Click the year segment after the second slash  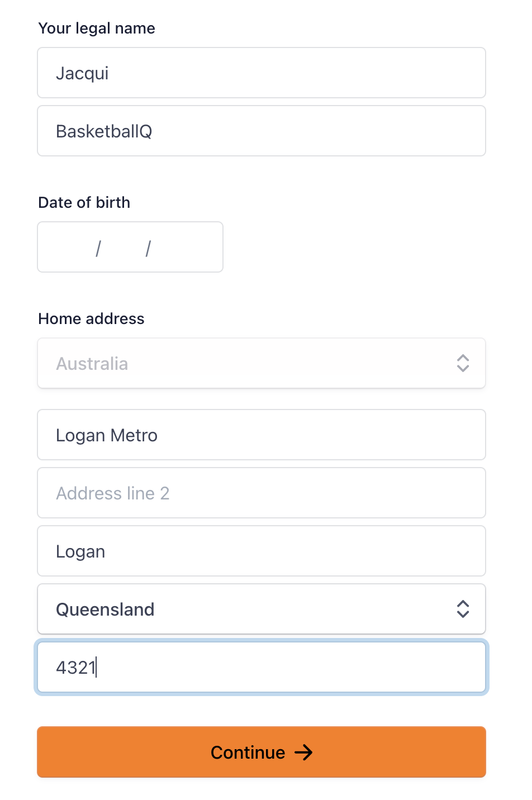[180, 247]
